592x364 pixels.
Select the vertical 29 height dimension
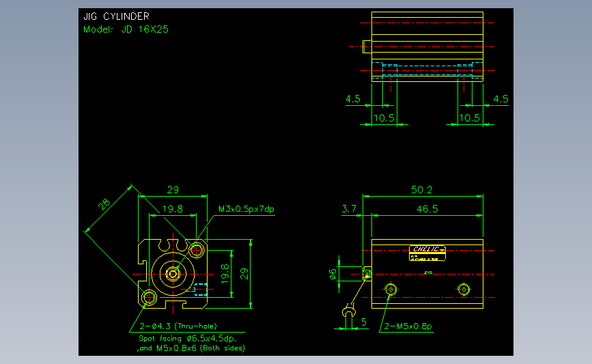pyautogui.click(x=244, y=274)
